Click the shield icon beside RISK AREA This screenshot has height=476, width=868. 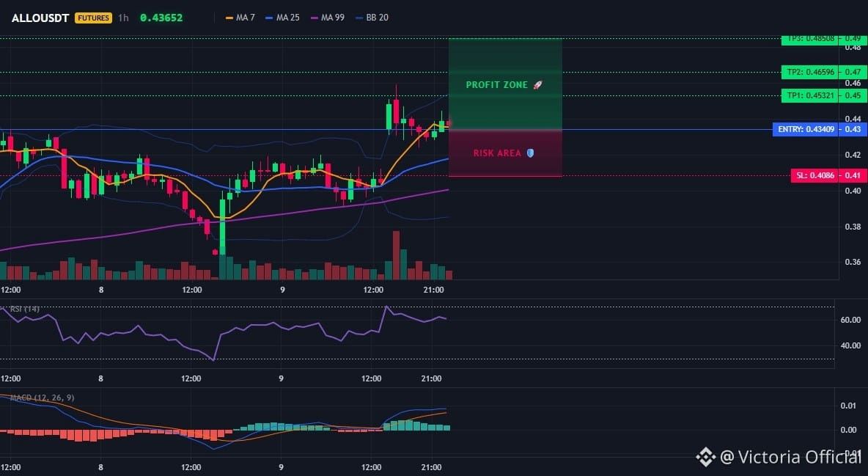tap(530, 153)
